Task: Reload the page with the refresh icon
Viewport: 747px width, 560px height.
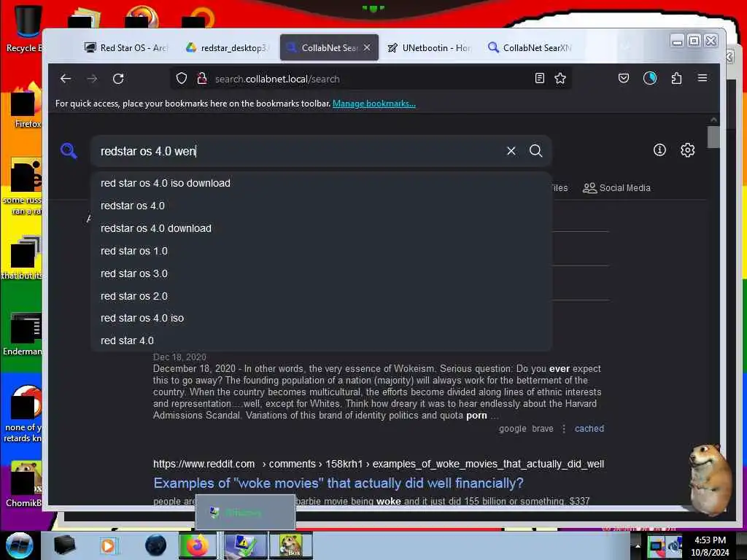Action: click(118, 79)
